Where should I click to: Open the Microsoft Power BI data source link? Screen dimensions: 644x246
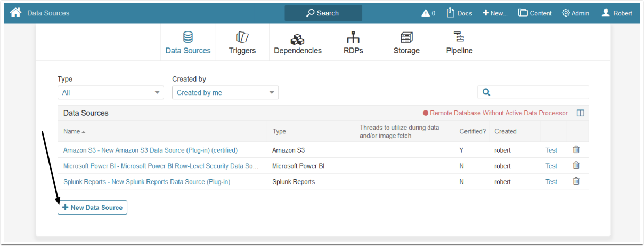(x=161, y=166)
